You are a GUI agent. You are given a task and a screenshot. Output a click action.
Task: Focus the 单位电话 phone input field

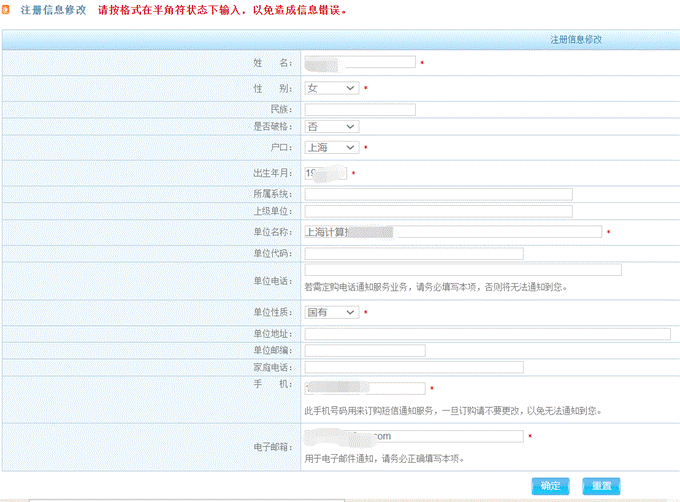tap(463, 270)
